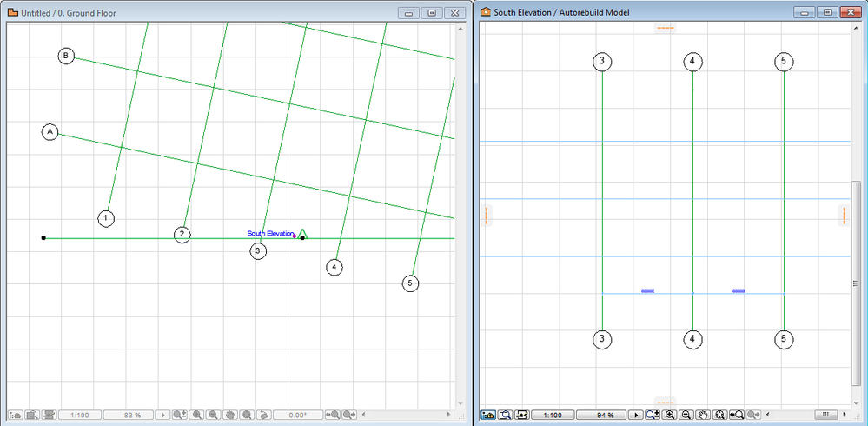Click dimension marker between grids 4 and 5
The image size is (868, 426).
(x=739, y=290)
